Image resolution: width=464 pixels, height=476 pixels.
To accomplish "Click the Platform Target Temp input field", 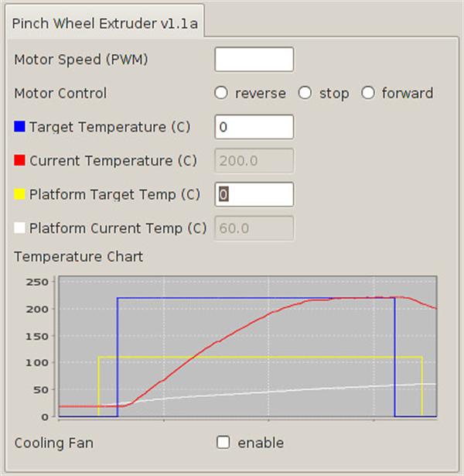I will 254,195.
